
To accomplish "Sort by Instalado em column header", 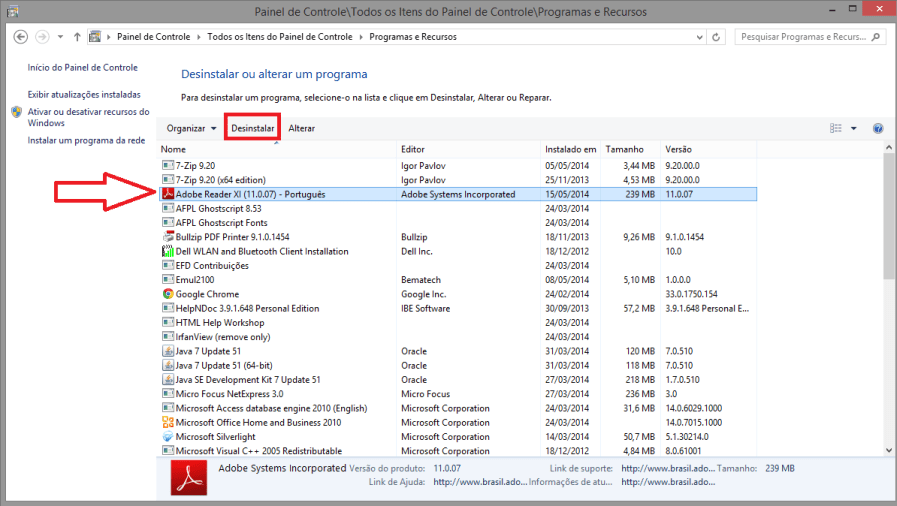I will [570, 149].
